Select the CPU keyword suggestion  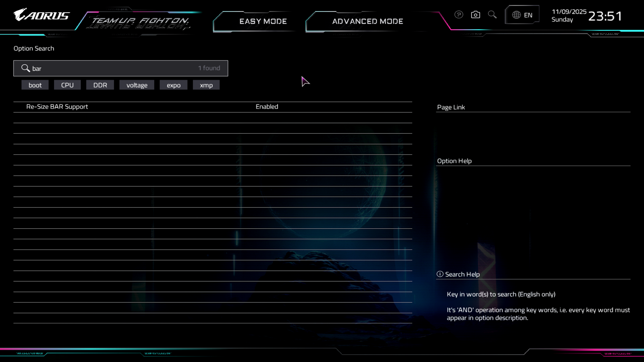pyautogui.click(x=67, y=85)
